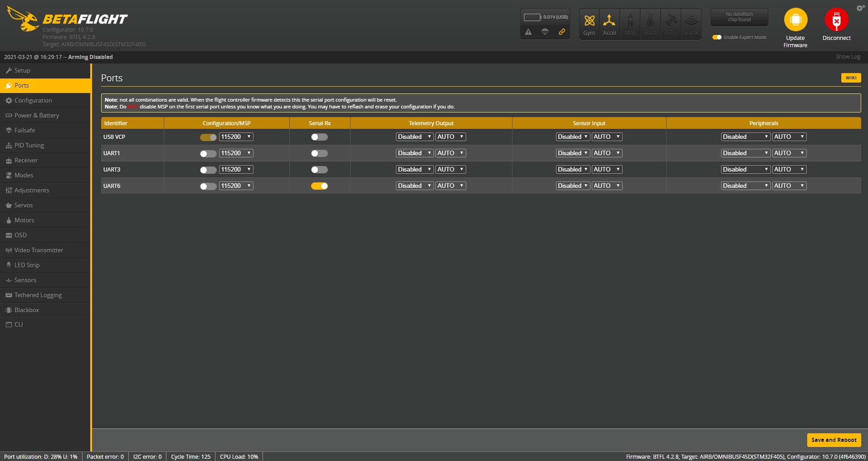The height and width of the screenshot is (461, 868).
Task: Disable Serial Rx on UART6
Action: pos(319,186)
